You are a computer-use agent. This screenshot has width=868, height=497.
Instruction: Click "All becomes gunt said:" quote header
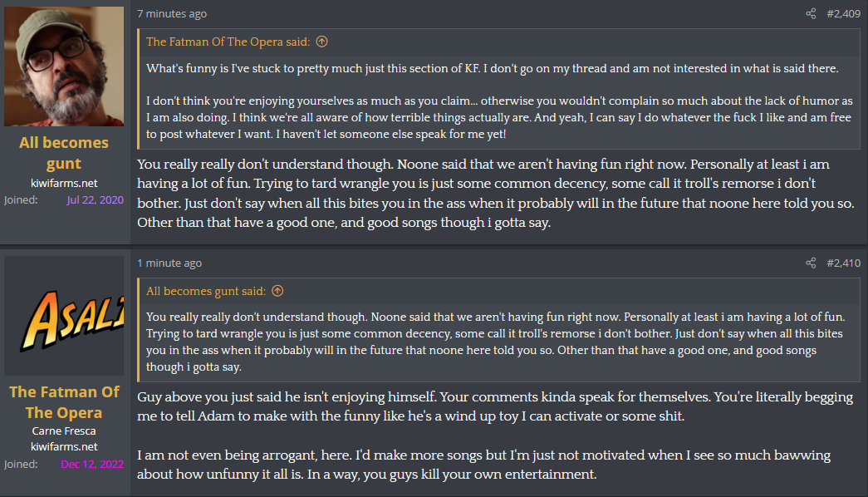pos(206,291)
